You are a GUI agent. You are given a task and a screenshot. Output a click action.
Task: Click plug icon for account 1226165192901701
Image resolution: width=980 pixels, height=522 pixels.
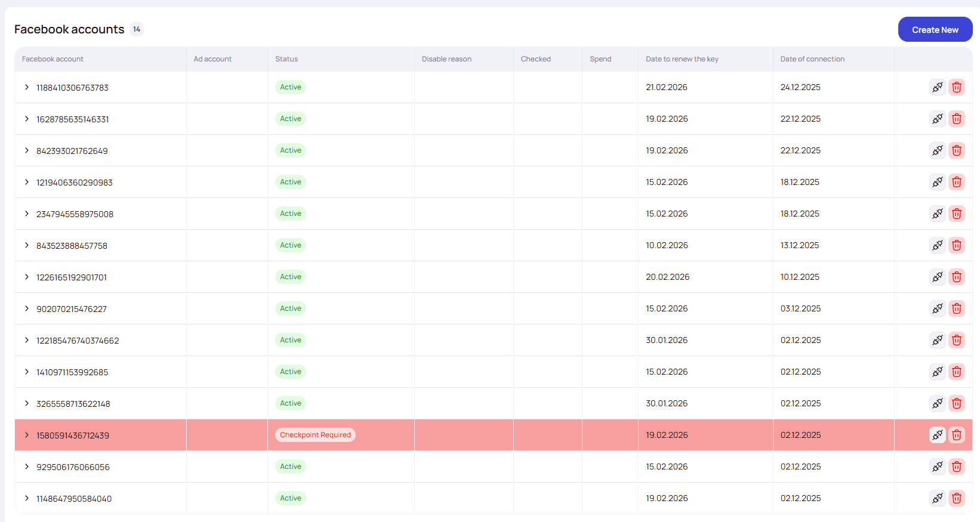click(x=938, y=277)
